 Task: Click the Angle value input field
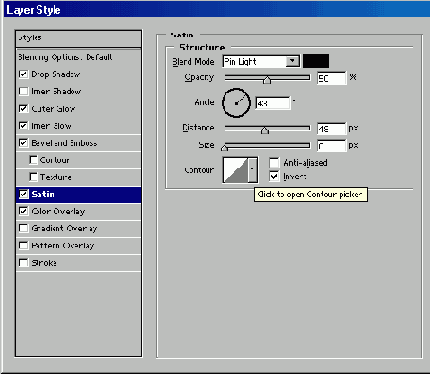point(273,103)
